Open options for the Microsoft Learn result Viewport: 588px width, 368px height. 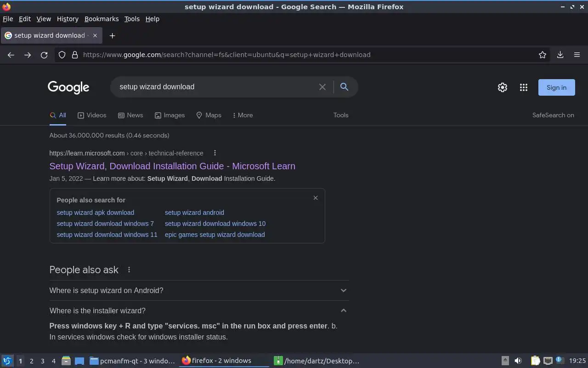pos(215,153)
